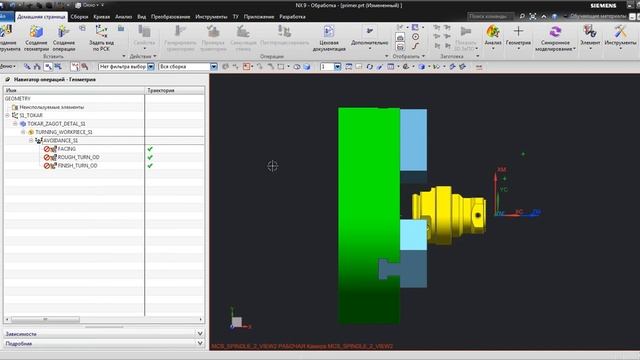Click full-screen icon beside command search

coord(533,16)
